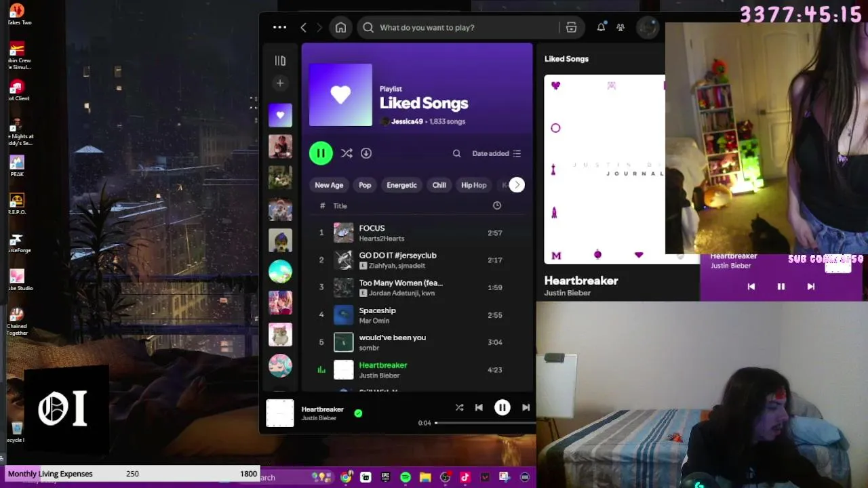Image resolution: width=868 pixels, height=488 pixels.
Task: Click the pause button on the stream music overlay
Action: (x=781, y=287)
